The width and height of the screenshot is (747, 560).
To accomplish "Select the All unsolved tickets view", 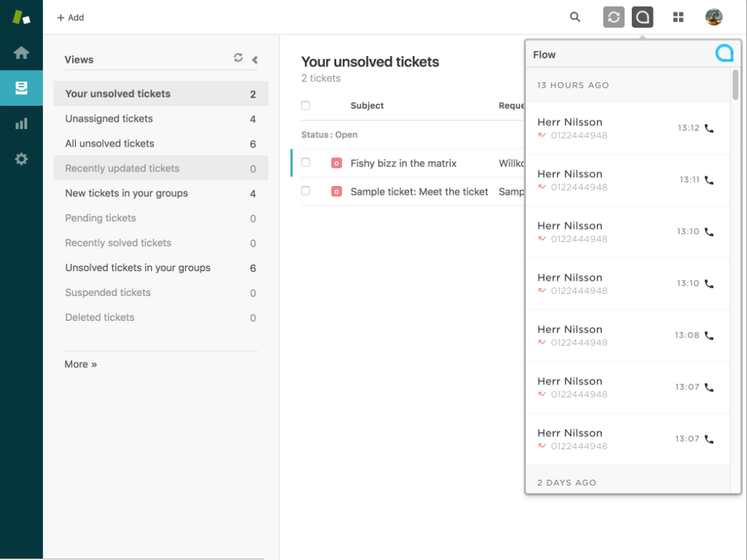I will [x=109, y=144].
